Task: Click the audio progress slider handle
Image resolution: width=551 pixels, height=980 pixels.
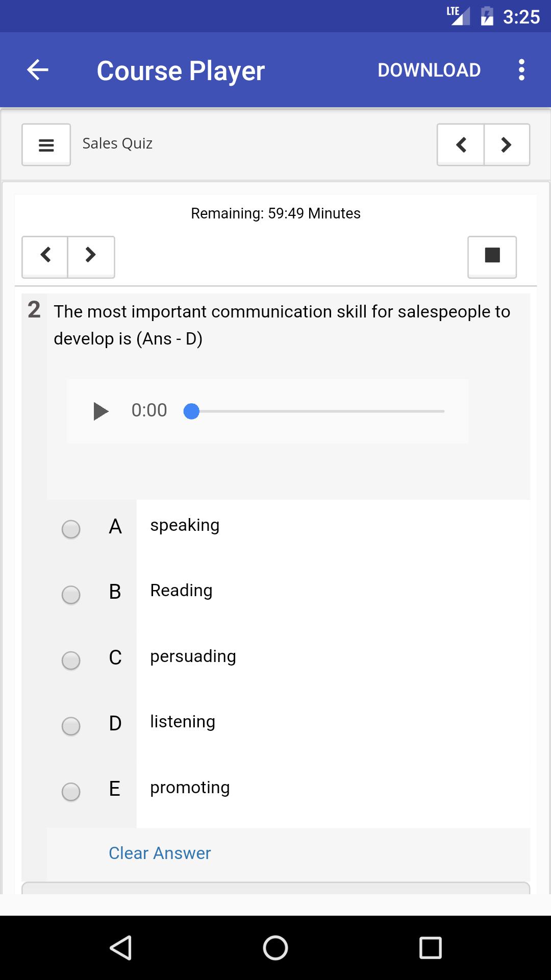Action: click(191, 411)
